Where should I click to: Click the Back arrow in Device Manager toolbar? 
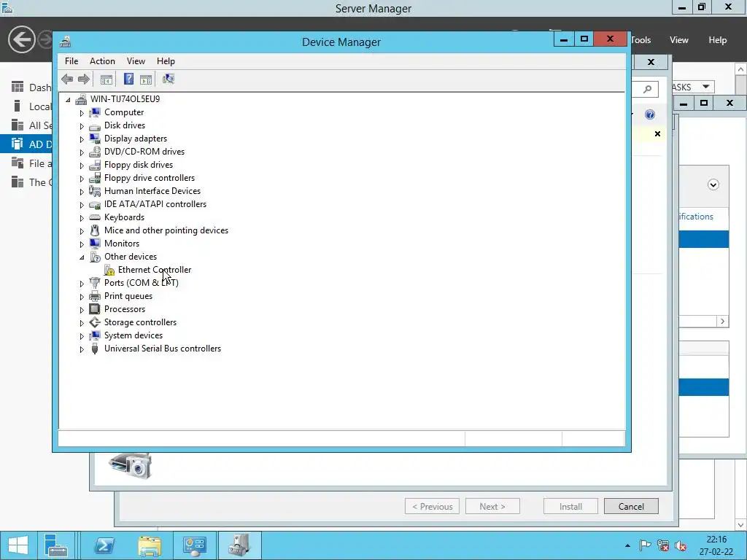[67, 79]
